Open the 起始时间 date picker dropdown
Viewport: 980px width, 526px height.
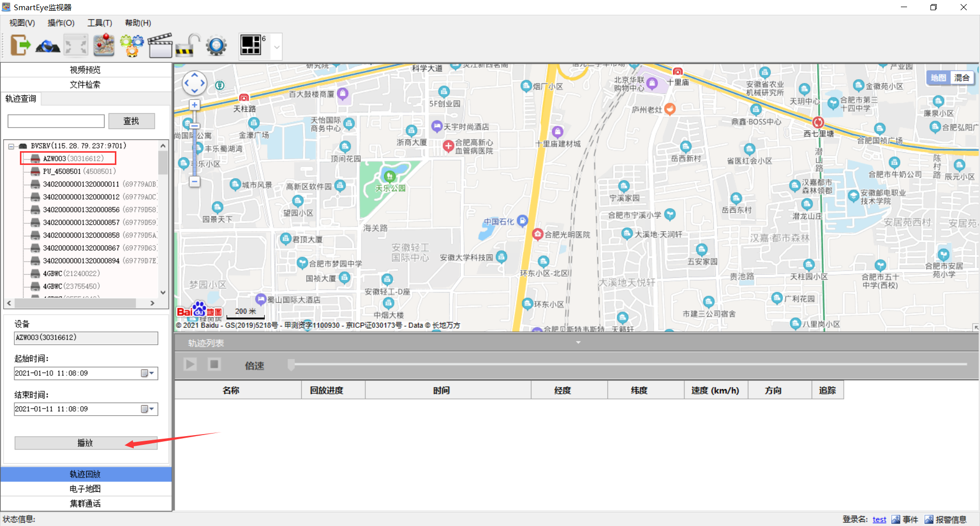pyautogui.click(x=148, y=373)
